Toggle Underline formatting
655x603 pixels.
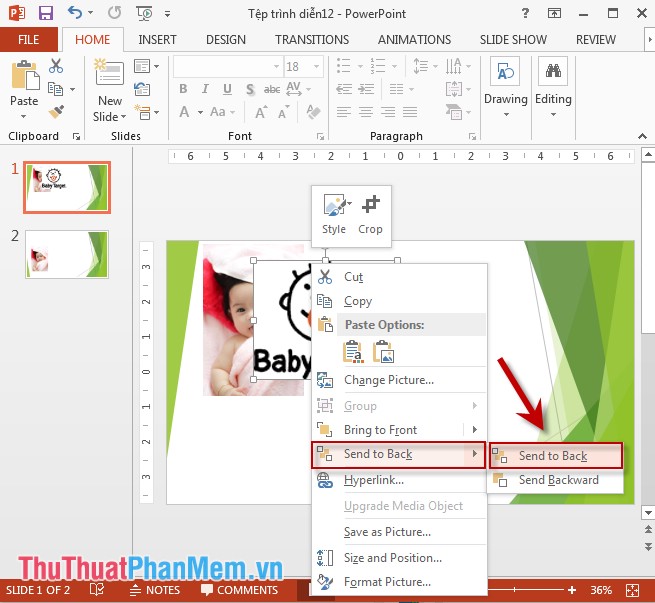pos(227,89)
